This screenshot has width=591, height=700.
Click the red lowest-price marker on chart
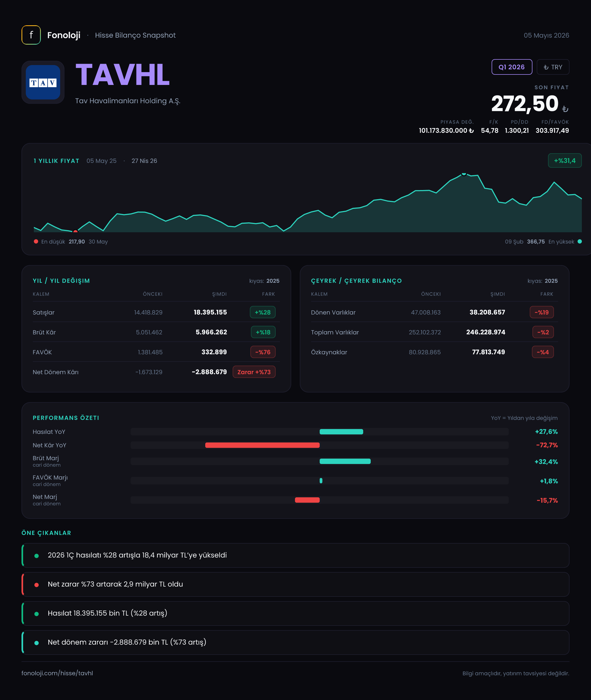75,231
